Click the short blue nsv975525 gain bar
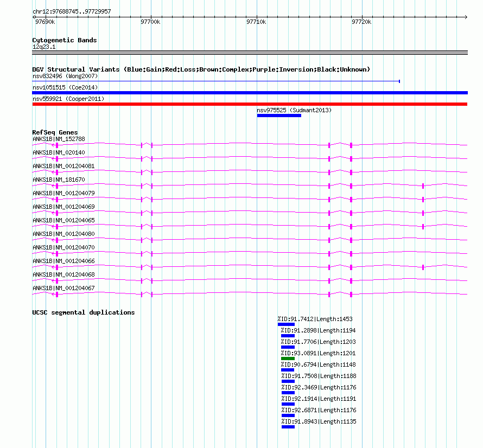Viewport: 483px width, 448px height. pyautogui.click(x=279, y=116)
